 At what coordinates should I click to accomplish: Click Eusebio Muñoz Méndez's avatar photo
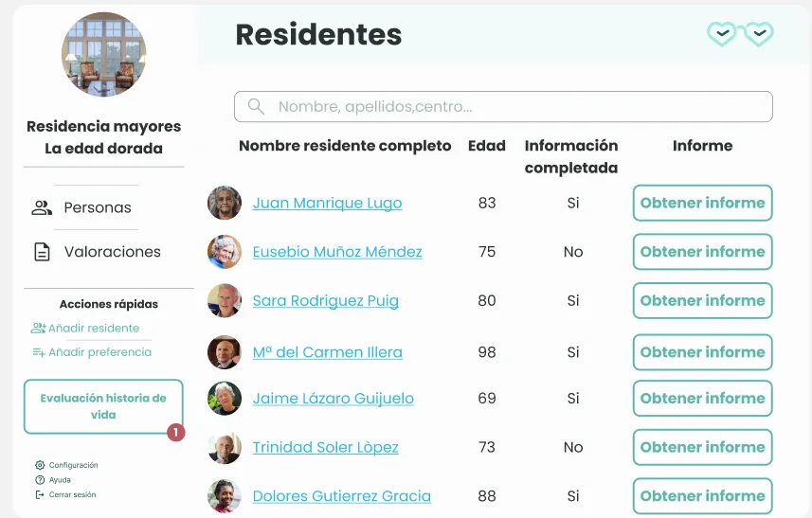coord(225,252)
